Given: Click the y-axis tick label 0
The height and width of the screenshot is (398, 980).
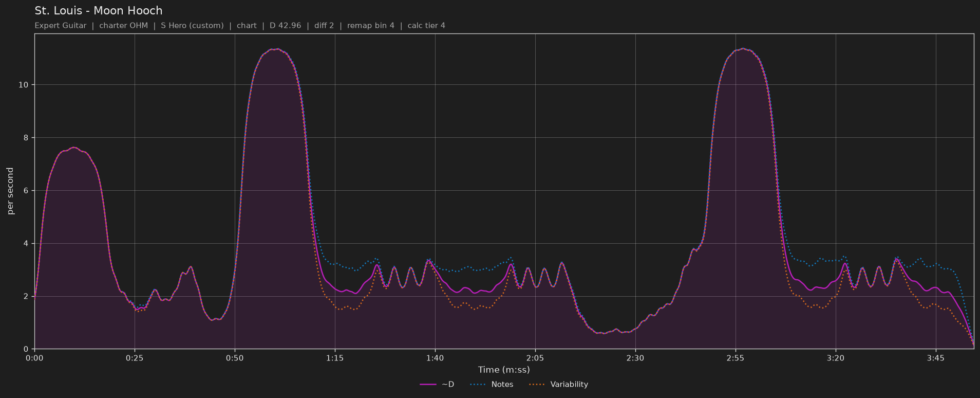Looking at the screenshot, I should point(26,350).
